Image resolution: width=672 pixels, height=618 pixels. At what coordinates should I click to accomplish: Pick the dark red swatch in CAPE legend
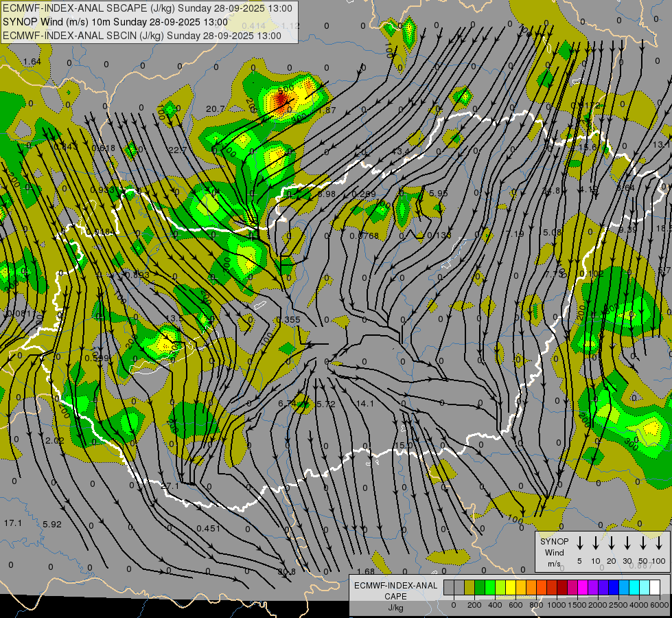pos(562,587)
